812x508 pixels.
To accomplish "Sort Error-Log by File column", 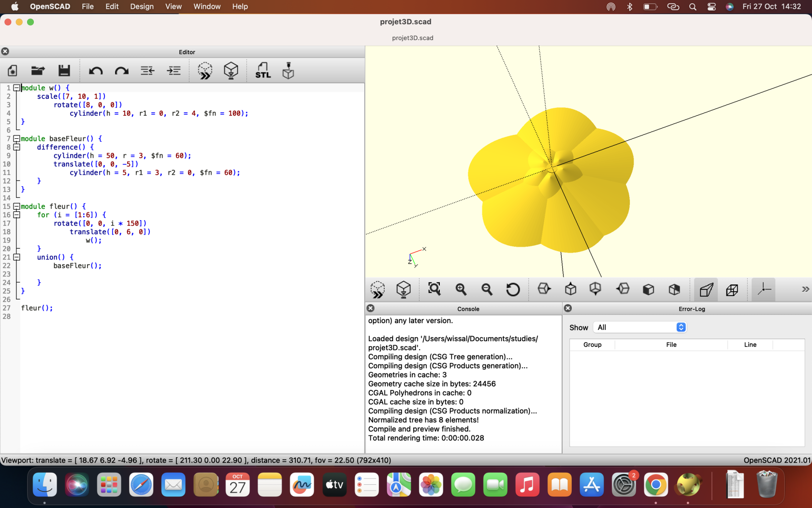I will [x=671, y=344].
